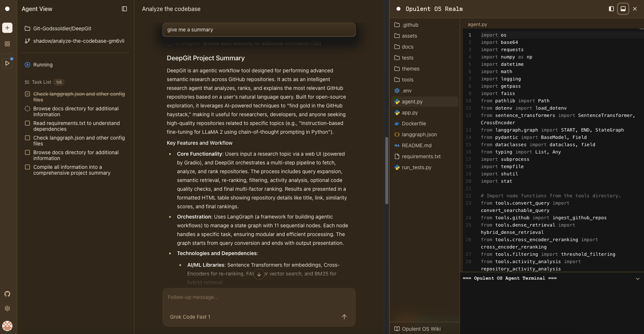Click the scroll-down arrow in the summary
This screenshot has width=644, height=334.
point(259,274)
